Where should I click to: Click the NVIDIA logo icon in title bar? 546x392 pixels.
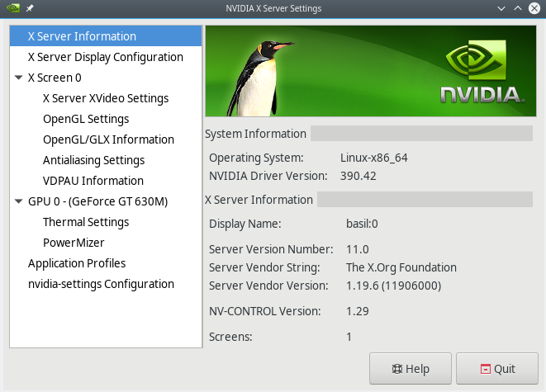click(12, 8)
